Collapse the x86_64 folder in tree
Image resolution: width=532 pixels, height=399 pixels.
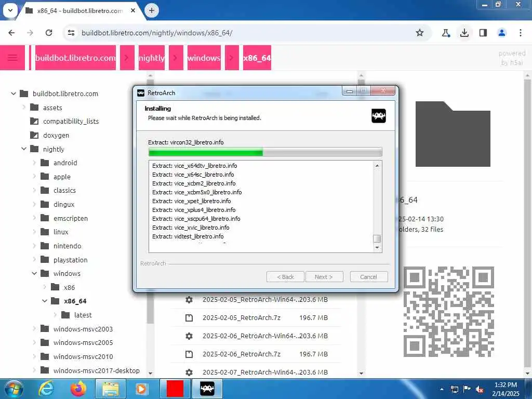point(45,301)
